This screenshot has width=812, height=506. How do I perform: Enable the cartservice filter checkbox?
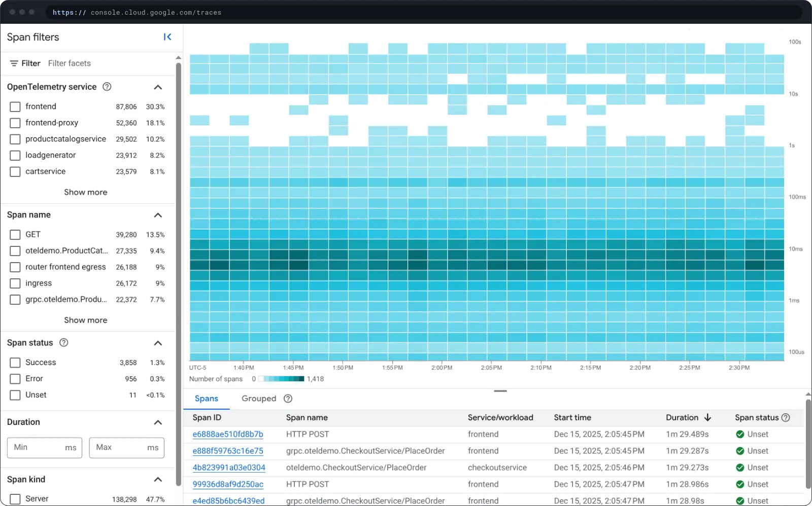pos(15,172)
